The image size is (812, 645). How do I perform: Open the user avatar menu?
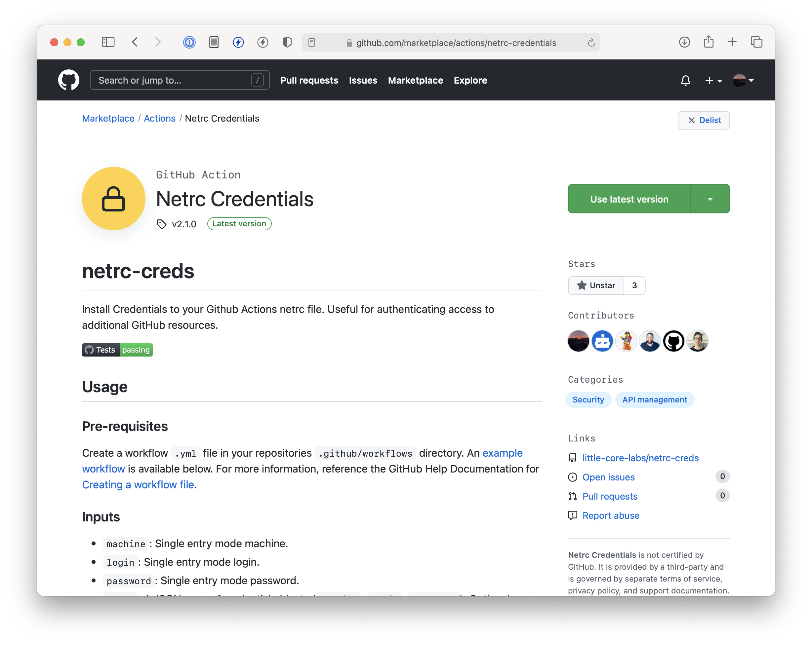pyautogui.click(x=743, y=80)
